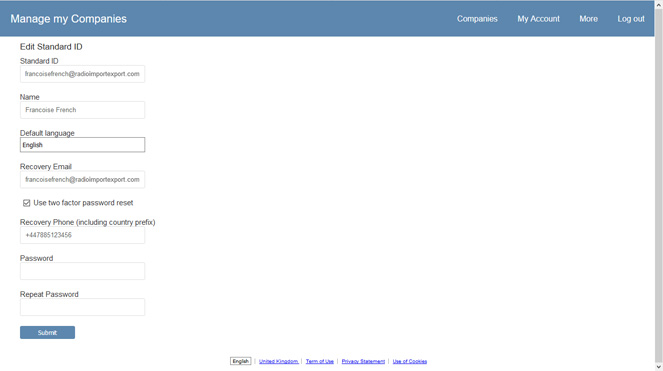Uncheck Use two factor password reset
Screen dimensions: 663x371
click(x=27, y=203)
